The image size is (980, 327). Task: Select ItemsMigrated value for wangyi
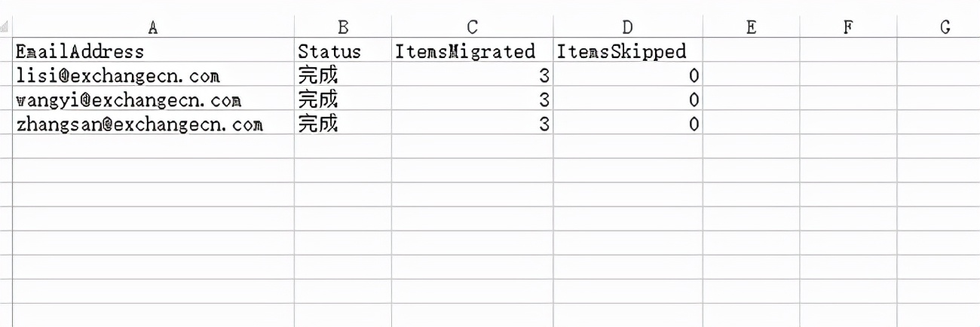point(472,99)
